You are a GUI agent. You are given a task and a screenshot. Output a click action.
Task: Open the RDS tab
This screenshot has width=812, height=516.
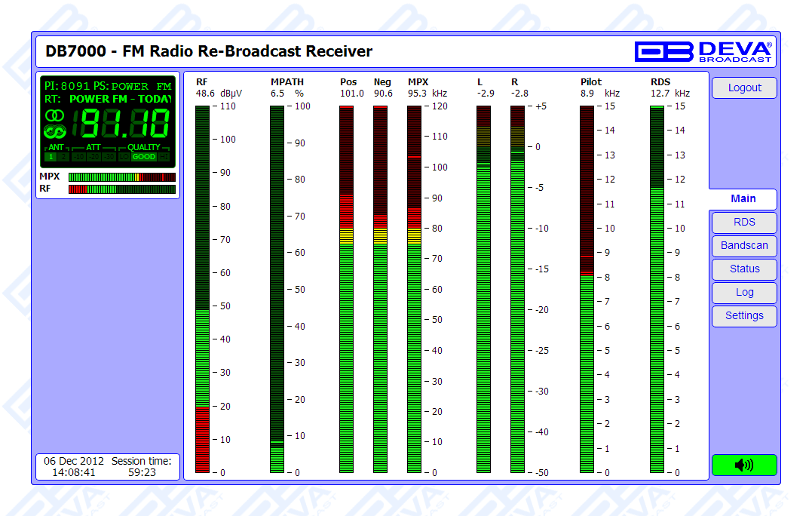pyautogui.click(x=743, y=223)
